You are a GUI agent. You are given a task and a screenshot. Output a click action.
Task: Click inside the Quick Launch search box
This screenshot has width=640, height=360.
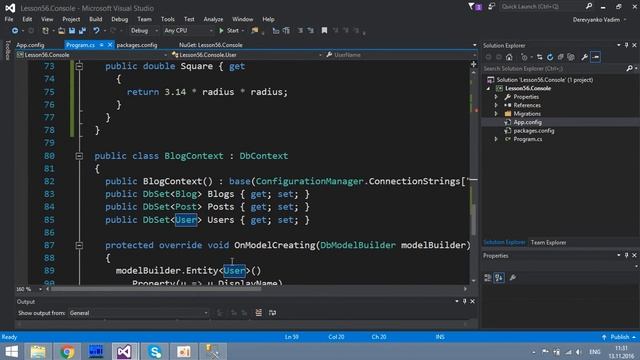point(542,7)
